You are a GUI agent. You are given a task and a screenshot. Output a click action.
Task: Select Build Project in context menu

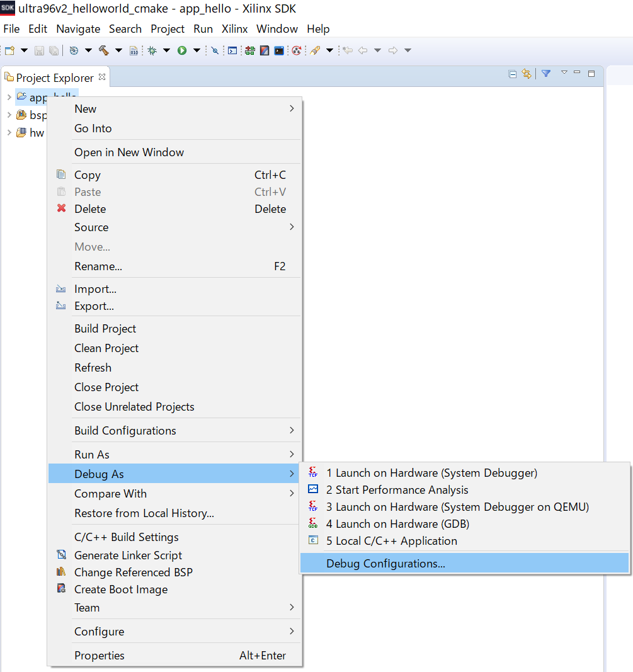pos(174,328)
